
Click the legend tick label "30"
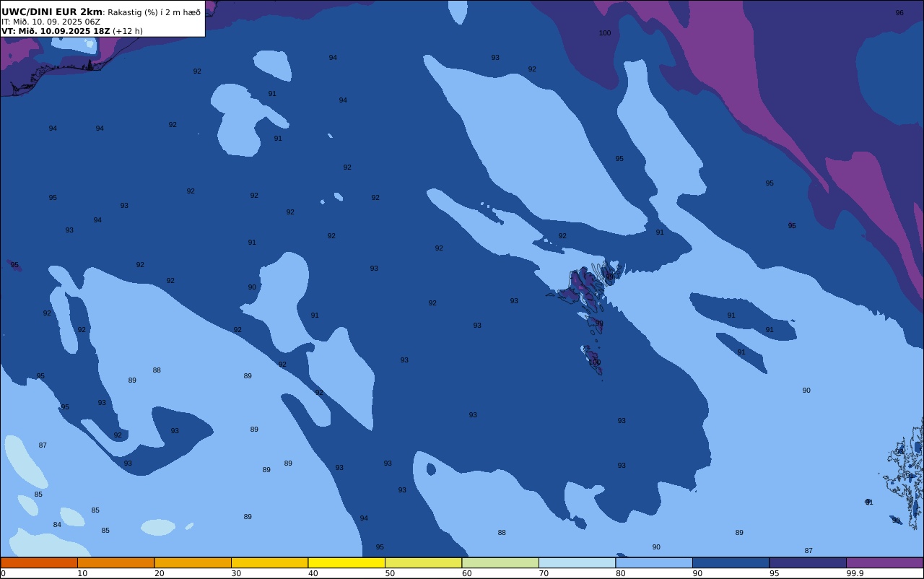236,573
